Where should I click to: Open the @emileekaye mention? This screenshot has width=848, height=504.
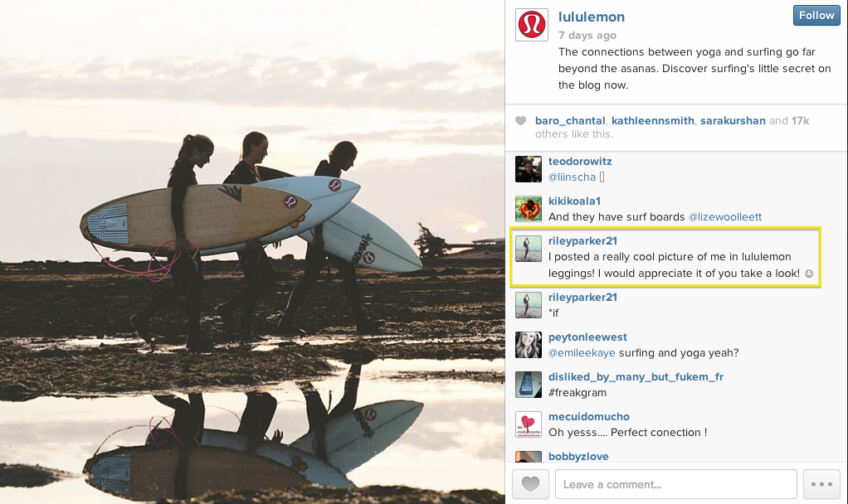582,353
